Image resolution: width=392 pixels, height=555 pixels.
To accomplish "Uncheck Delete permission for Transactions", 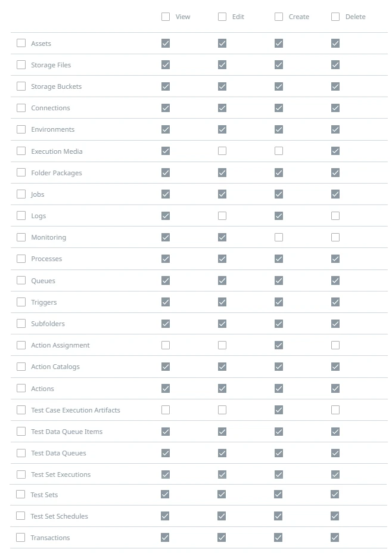I will (335, 537).
